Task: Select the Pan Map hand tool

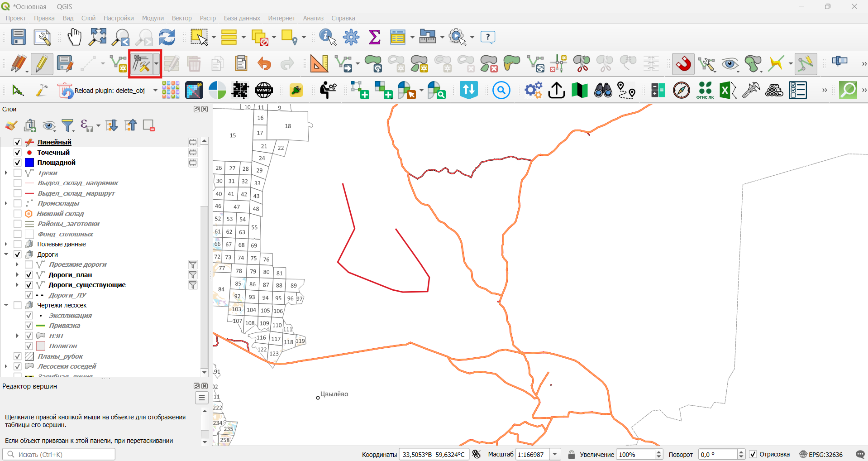Action: (x=74, y=37)
